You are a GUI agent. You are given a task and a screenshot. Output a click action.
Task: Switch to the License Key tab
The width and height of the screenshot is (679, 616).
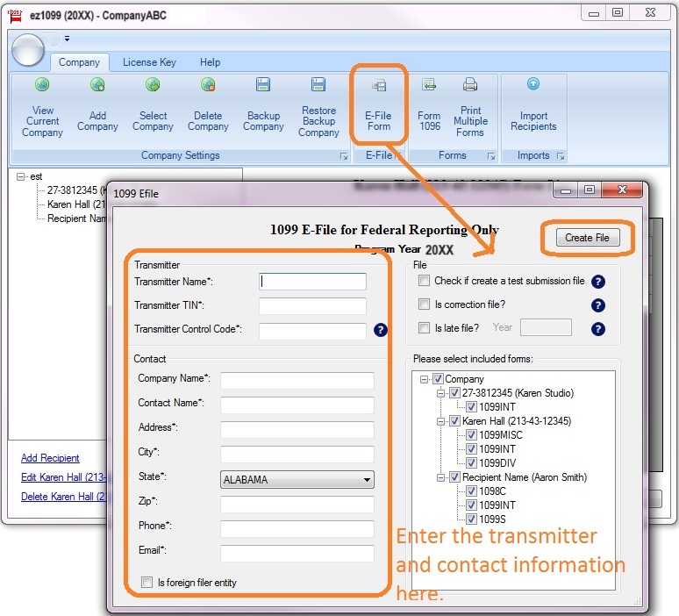[149, 62]
